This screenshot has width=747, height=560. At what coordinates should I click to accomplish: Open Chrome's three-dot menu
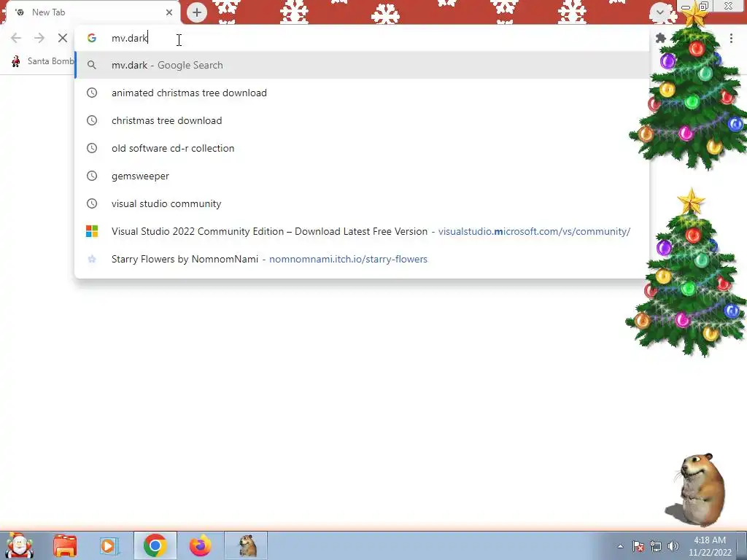(731, 38)
